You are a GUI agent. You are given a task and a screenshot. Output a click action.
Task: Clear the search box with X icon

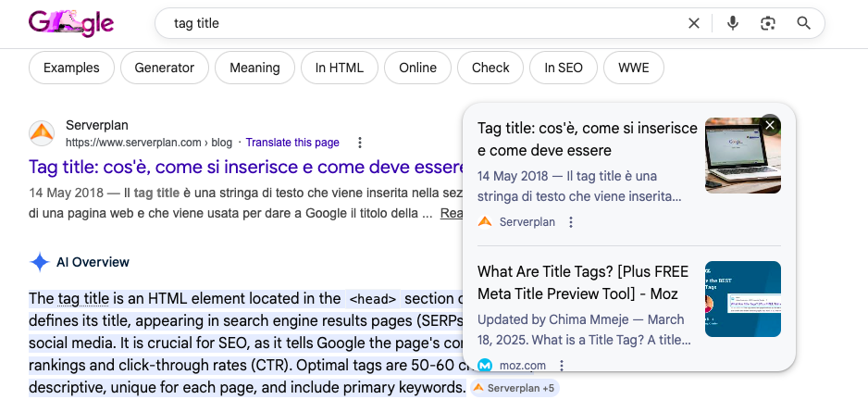click(x=694, y=23)
